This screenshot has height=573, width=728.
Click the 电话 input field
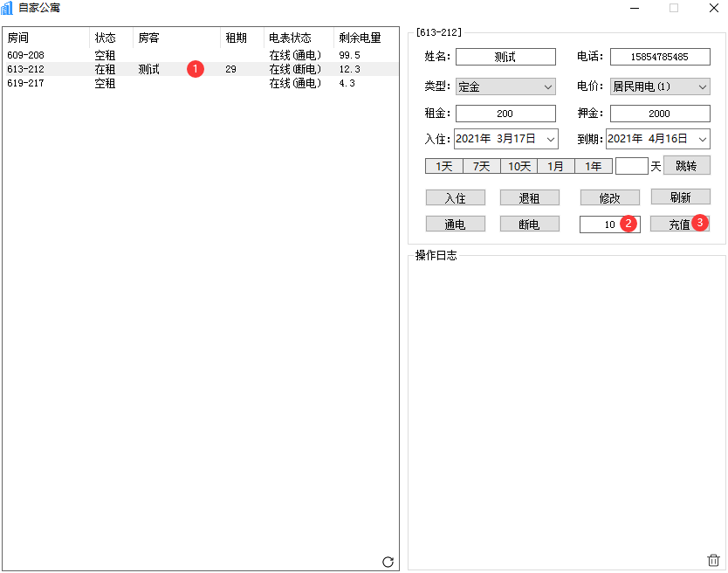click(660, 57)
